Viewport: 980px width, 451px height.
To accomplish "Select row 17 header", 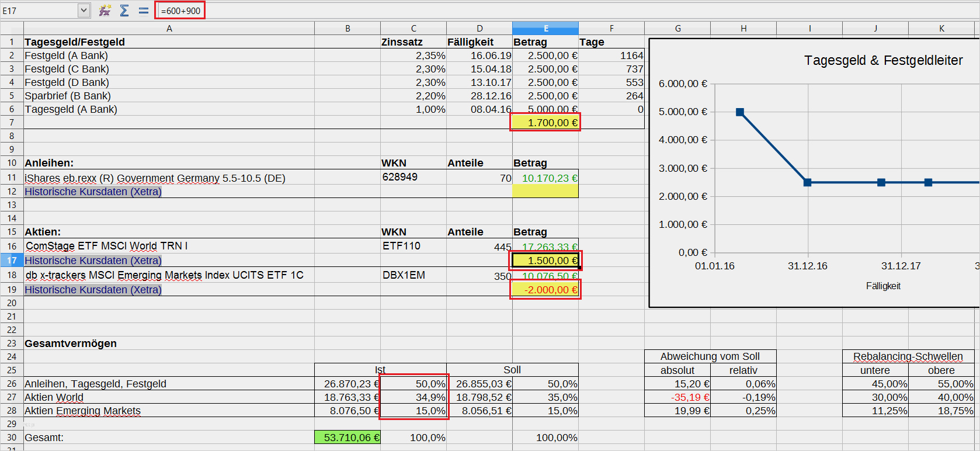I will (12, 261).
